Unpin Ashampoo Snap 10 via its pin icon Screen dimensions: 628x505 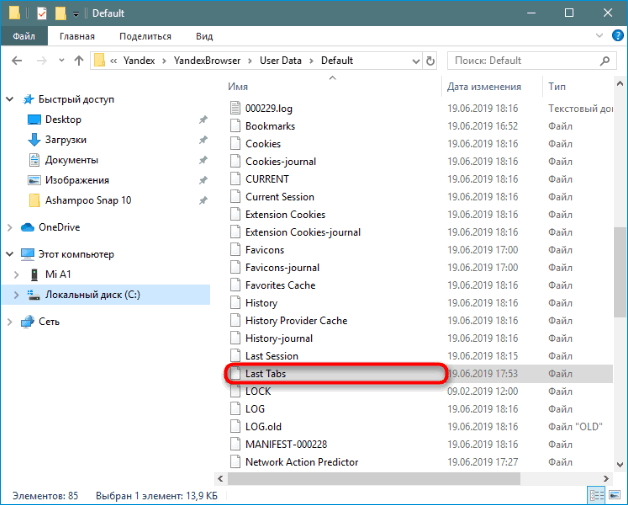coord(203,200)
